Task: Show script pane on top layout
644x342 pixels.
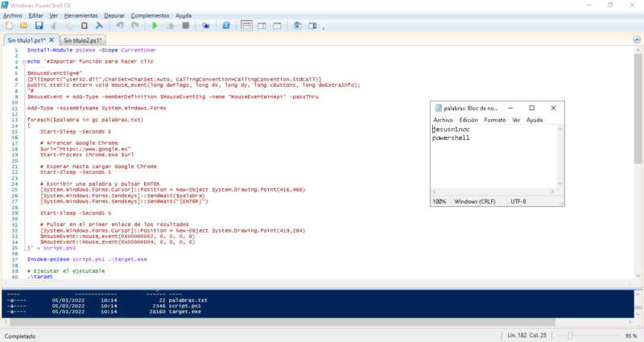Action: [x=246, y=26]
